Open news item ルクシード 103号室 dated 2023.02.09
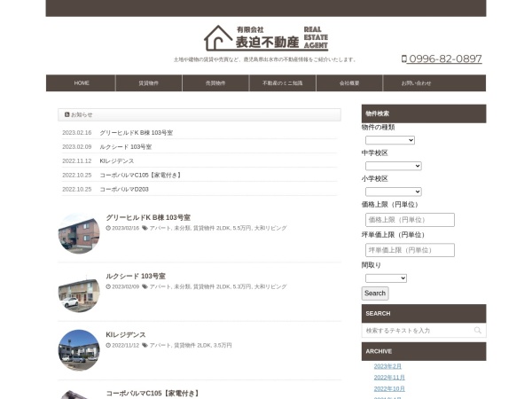 click(126, 147)
